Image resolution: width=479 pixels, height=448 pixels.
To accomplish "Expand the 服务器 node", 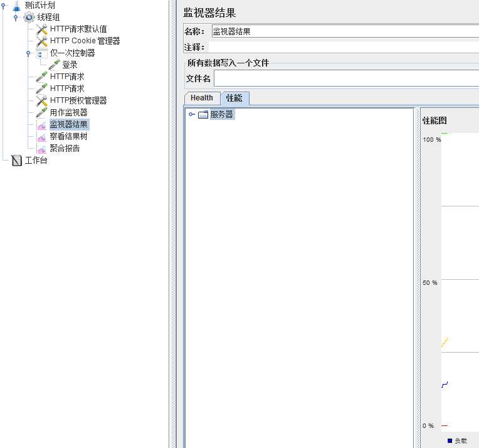I will (x=192, y=114).
